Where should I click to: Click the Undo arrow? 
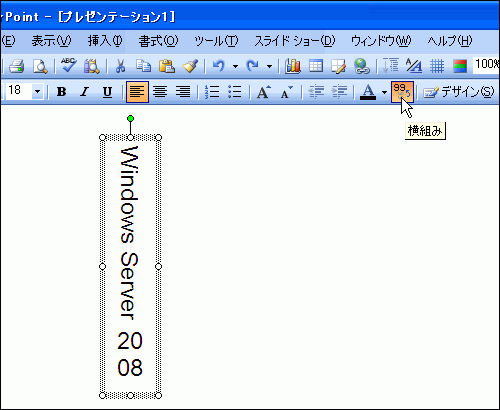point(219,66)
